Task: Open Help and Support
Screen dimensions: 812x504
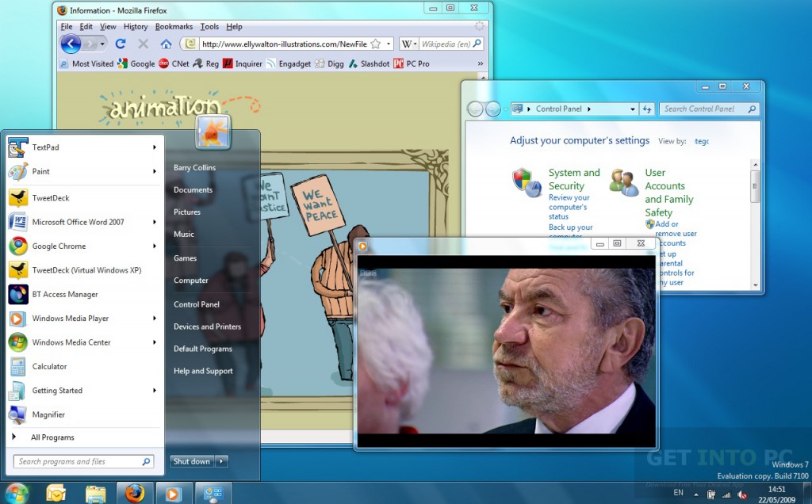Action: point(203,371)
